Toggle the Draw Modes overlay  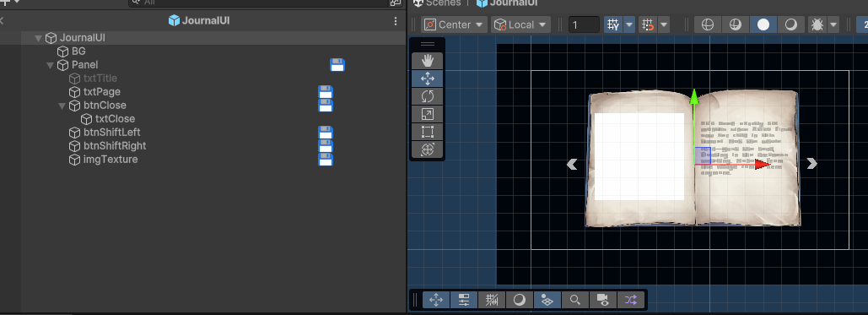pos(520,300)
